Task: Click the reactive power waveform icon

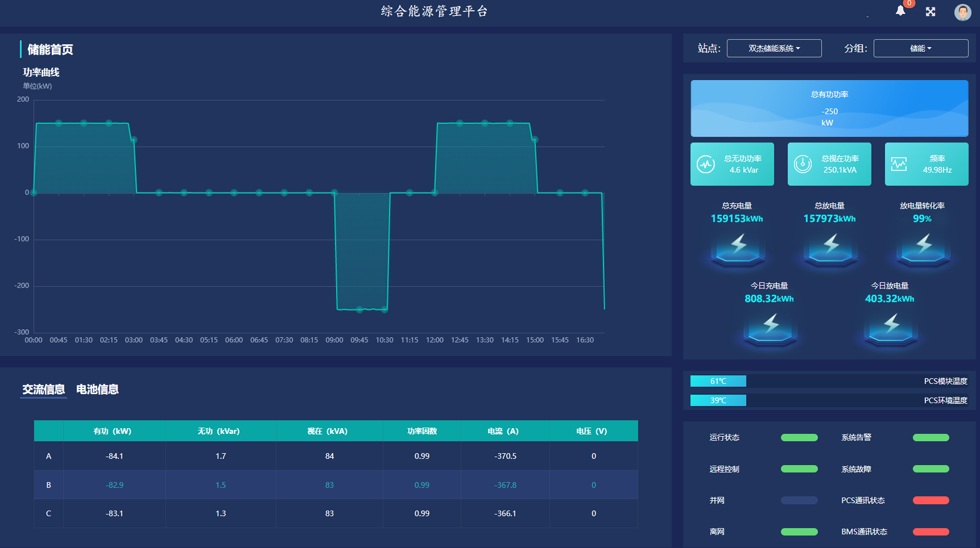Action: (x=706, y=164)
